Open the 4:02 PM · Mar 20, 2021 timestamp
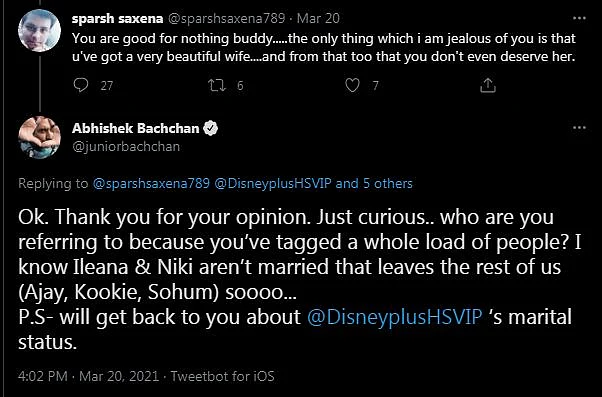 (88, 376)
